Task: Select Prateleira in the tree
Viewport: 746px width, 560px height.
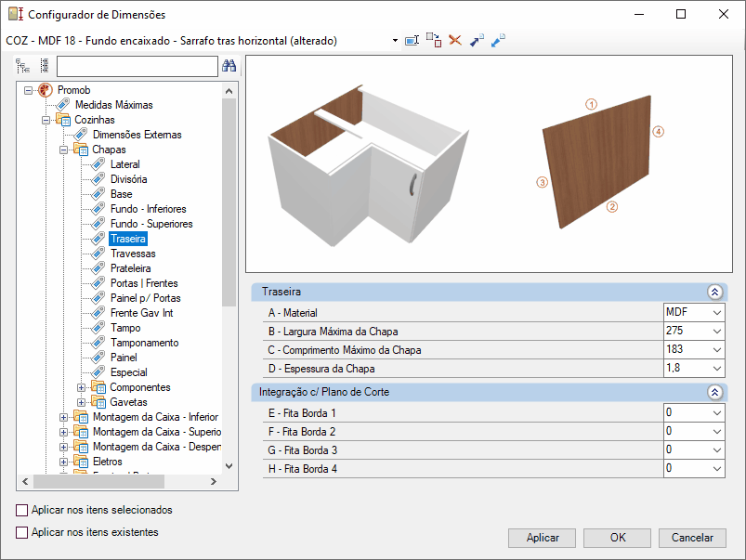Action: [x=133, y=268]
